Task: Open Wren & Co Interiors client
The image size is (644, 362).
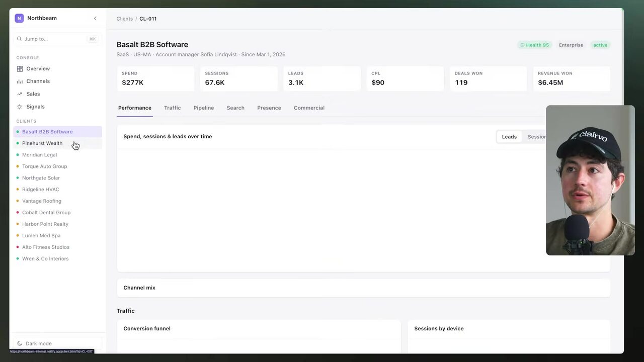Action: tap(57, 259)
